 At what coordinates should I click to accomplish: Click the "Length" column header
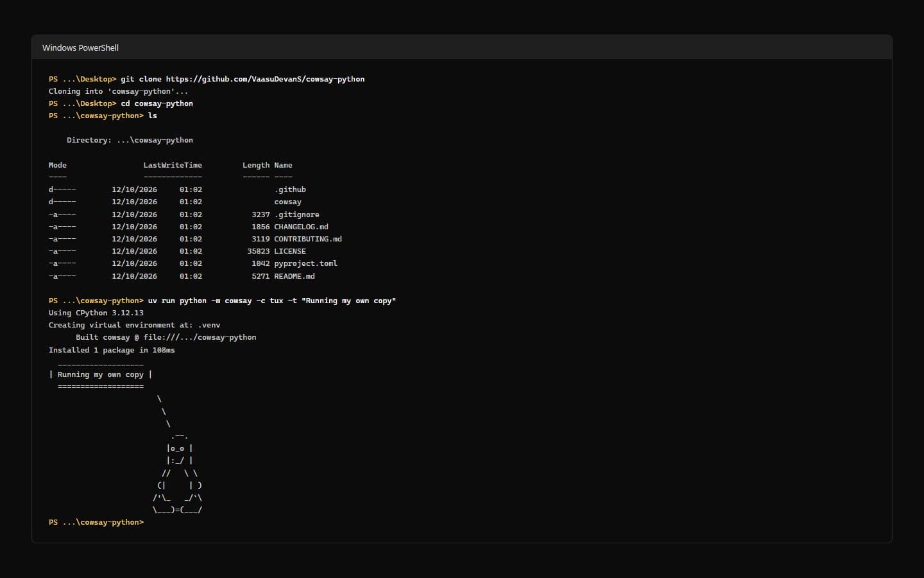[256, 165]
